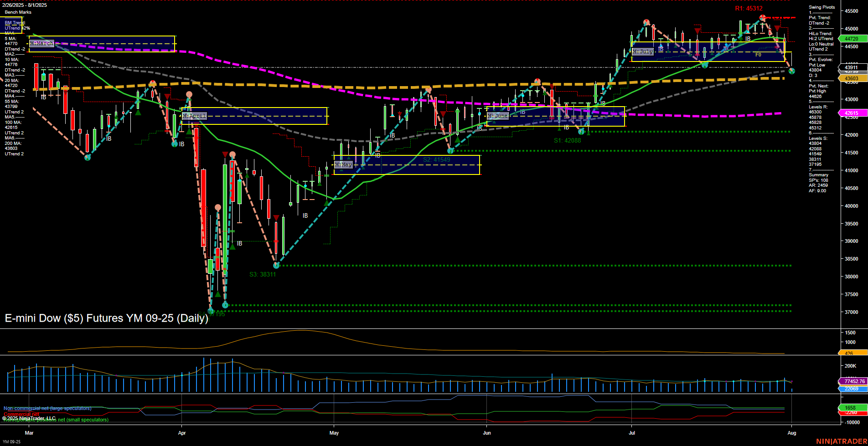Click the M:May monthly range label
The width and height of the screenshot is (868, 446).
[343, 164]
